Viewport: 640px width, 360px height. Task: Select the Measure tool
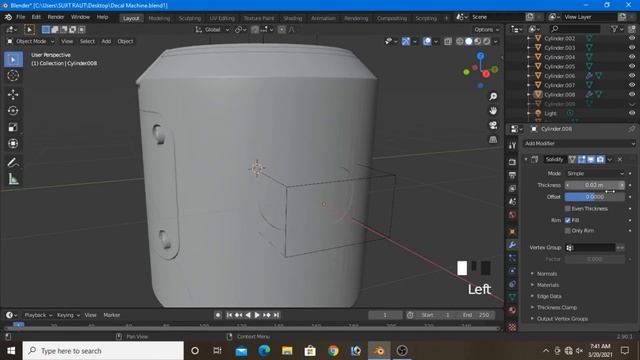[13, 179]
